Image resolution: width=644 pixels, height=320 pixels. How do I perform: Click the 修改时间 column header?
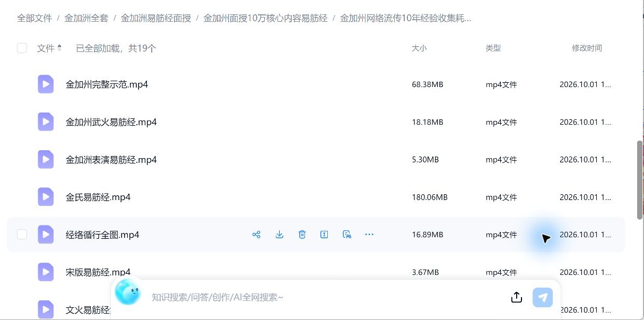point(587,48)
